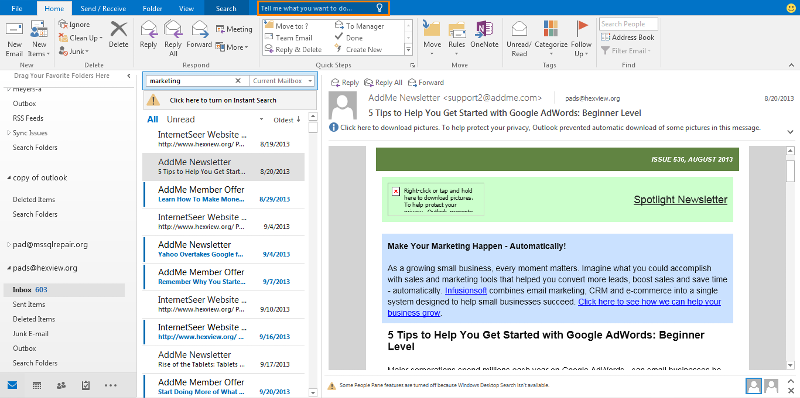
Task: Switch to the View tab
Action: (187, 8)
